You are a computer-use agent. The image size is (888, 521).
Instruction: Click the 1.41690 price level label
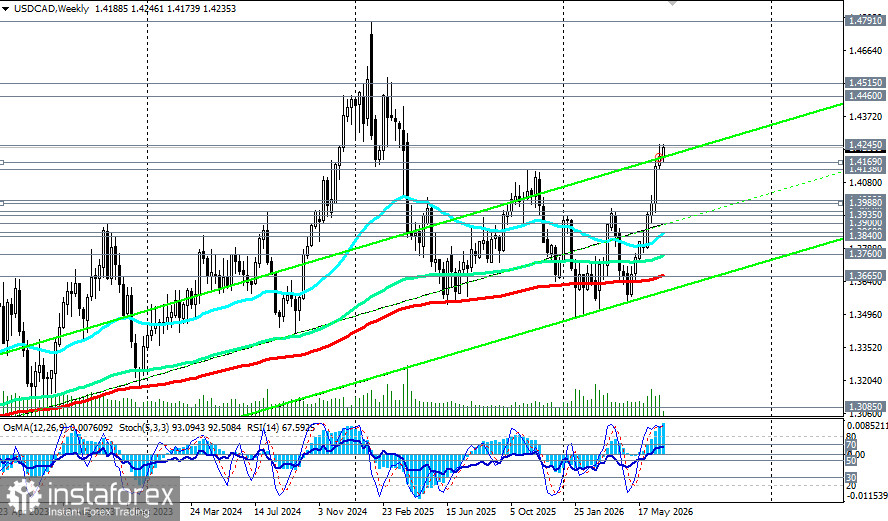point(865,162)
